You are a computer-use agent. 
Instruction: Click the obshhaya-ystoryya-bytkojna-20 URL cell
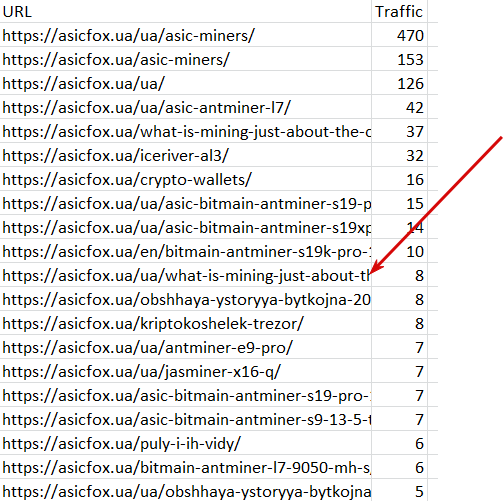[x=186, y=299]
